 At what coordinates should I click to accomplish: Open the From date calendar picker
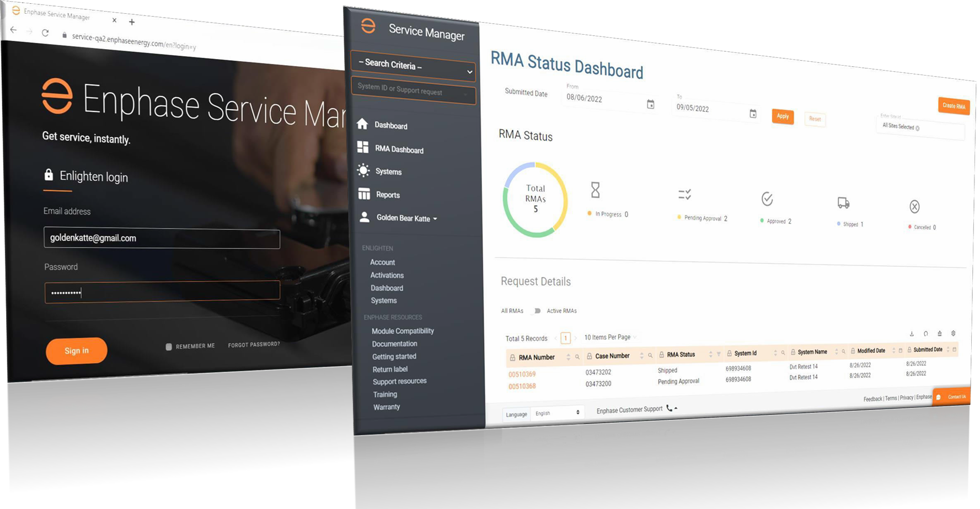(651, 104)
